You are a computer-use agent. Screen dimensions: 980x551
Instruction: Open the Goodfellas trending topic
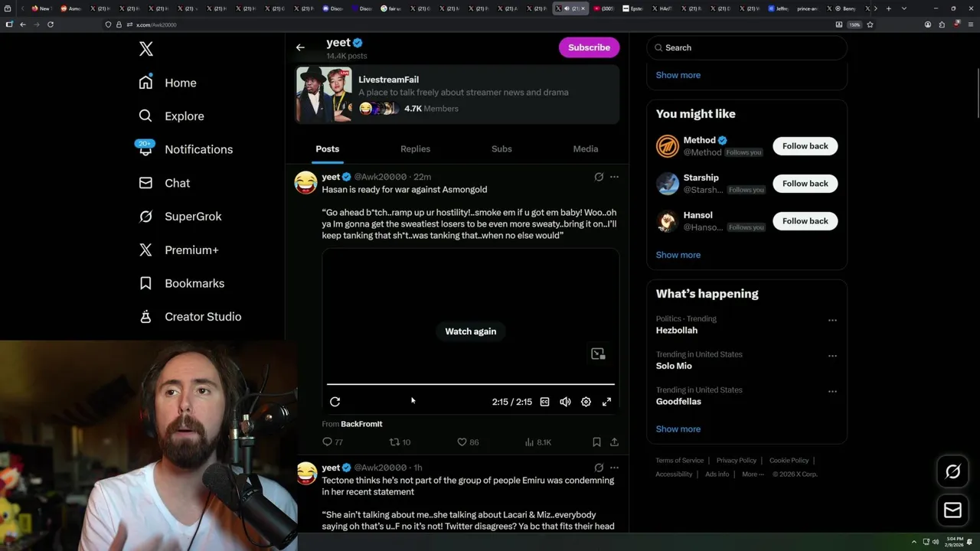click(x=678, y=401)
